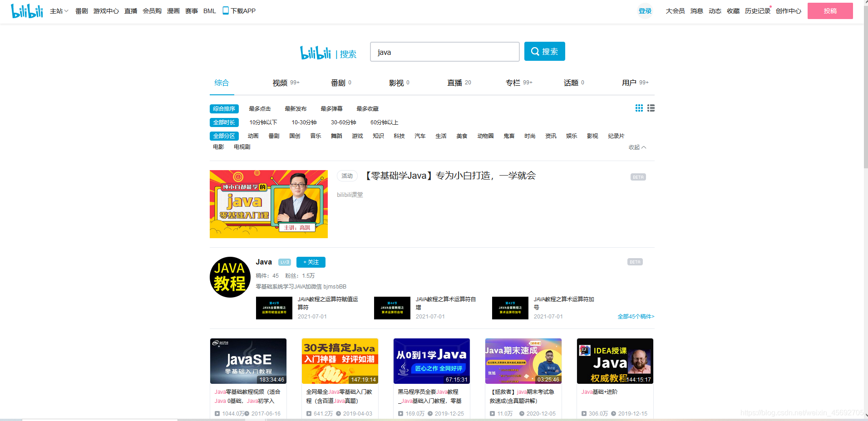Click the phone icon next to 下载APP
The height and width of the screenshot is (421, 868).
(226, 10)
